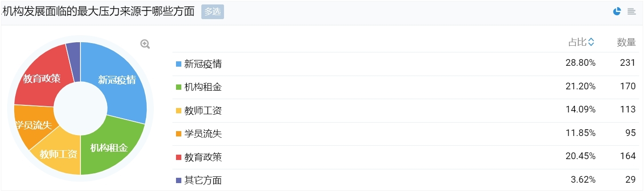
Task: Click the small purple 其它方面 pie slice
Action: [74, 61]
